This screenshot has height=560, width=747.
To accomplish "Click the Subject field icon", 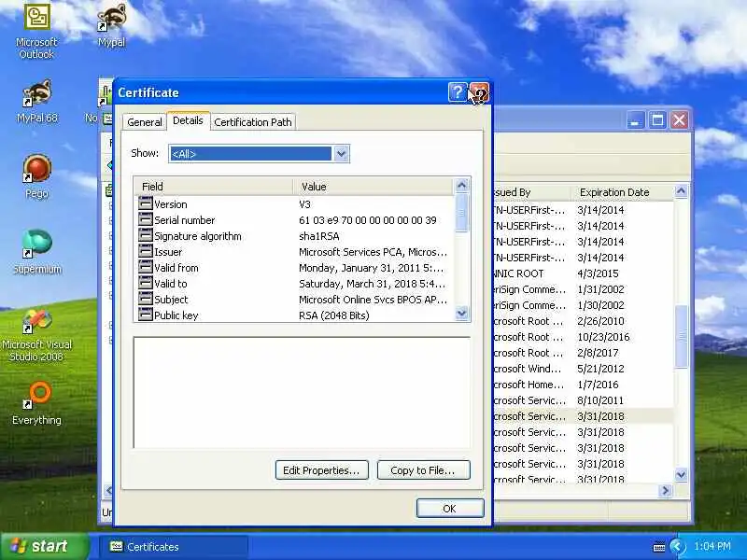I will [x=146, y=299].
